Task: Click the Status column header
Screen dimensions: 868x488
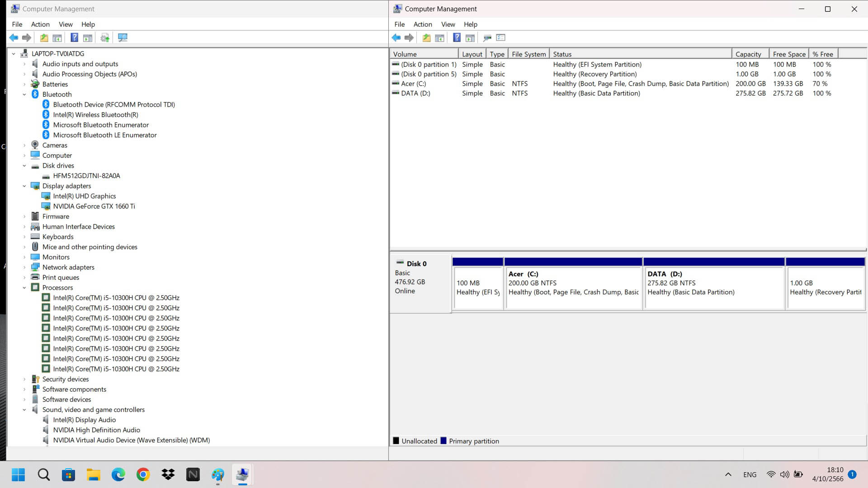Action: [x=562, y=54]
